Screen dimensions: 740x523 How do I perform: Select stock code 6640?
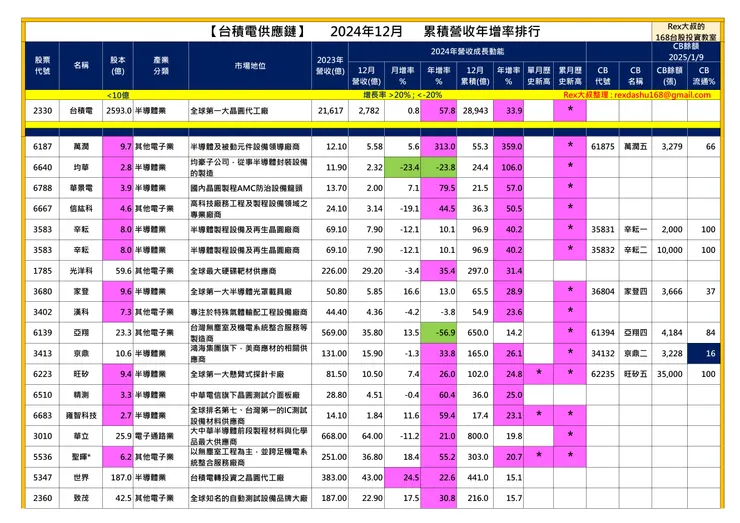click(42, 167)
